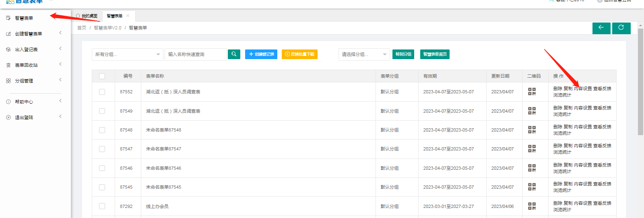Viewport: 644px width, 218px height.
Task: Open QR code for form 87552
Action: coord(532,92)
